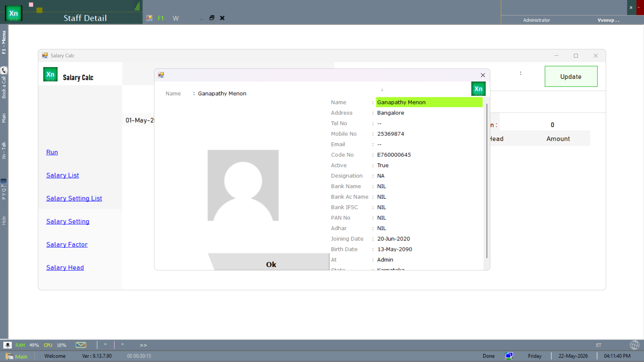Click the Main folder icon in the bottom bar
The height and width of the screenshot is (362, 644).
pos(9,356)
